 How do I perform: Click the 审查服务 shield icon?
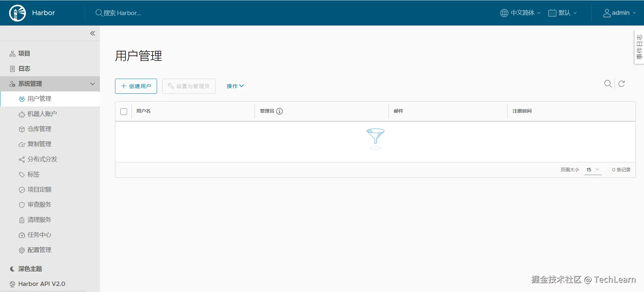22,205
